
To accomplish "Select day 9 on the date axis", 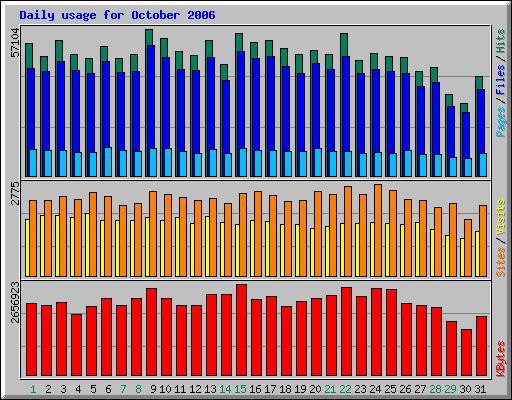I will pos(153,389).
